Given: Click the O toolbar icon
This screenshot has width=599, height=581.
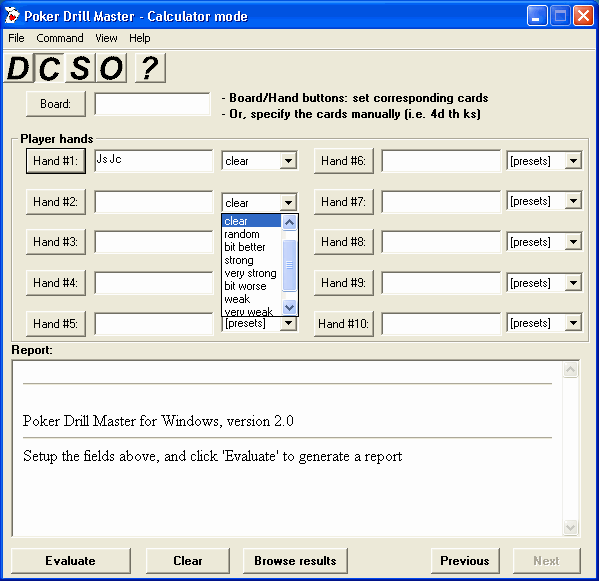Looking at the screenshot, I should click(x=111, y=68).
